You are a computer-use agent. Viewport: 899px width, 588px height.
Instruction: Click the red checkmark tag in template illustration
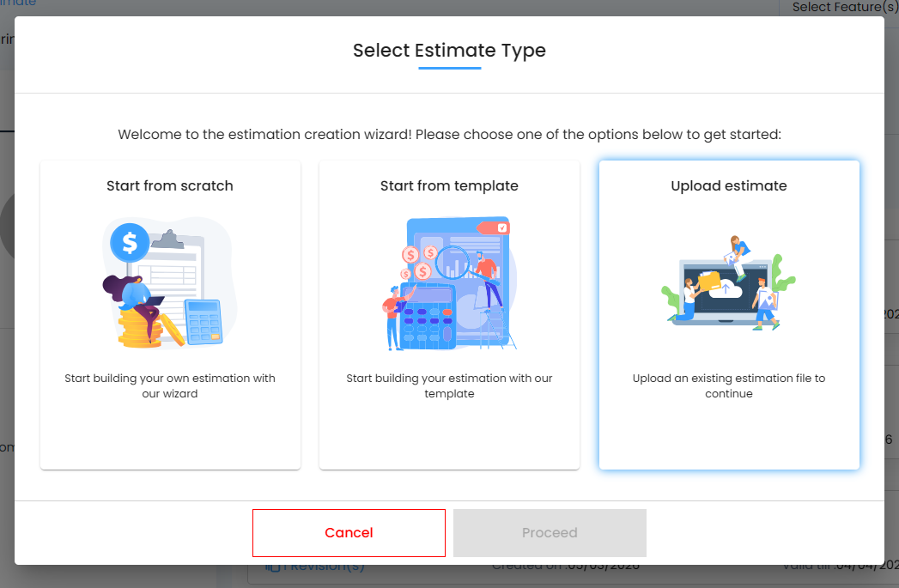[x=495, y=227]
